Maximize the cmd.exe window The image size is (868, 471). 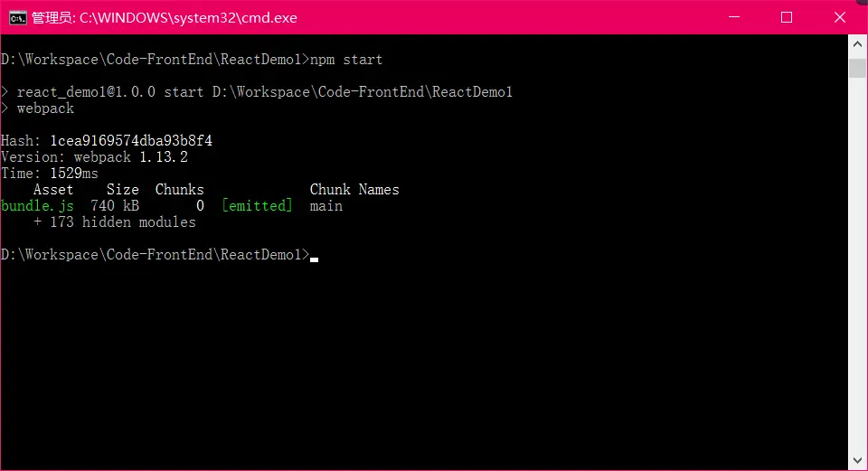click(786, 17)
